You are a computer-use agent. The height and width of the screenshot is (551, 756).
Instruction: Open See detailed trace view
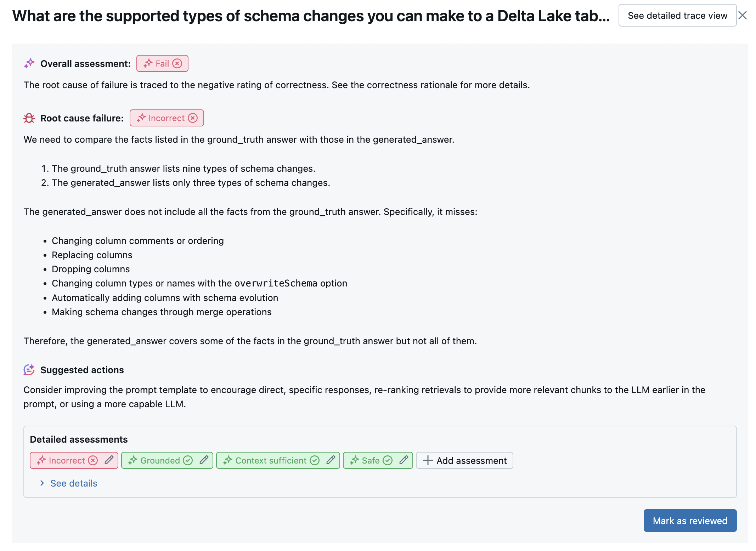[x=677, y=15]
